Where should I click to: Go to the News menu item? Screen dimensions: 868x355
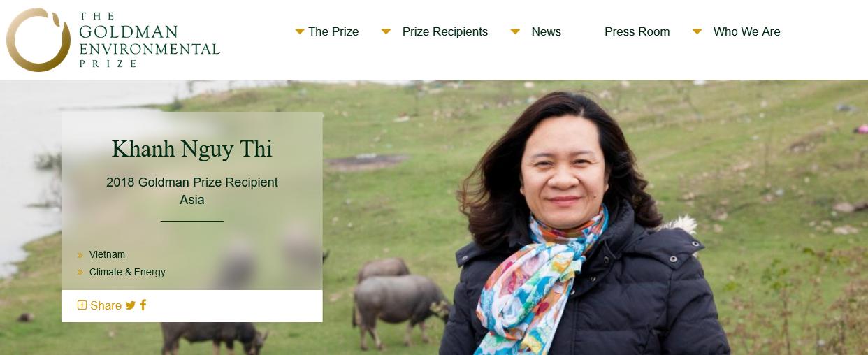(x=547, y=31)
